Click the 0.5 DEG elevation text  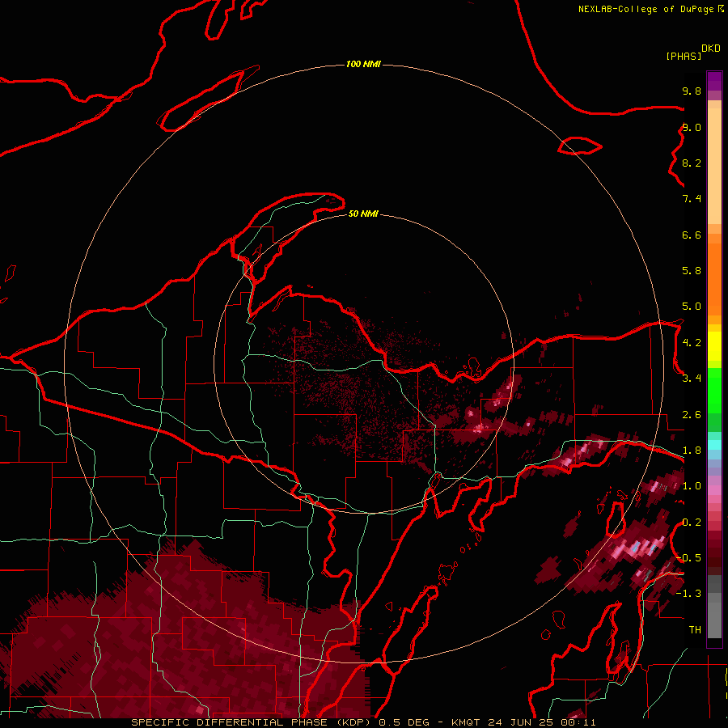coord(404,722)
